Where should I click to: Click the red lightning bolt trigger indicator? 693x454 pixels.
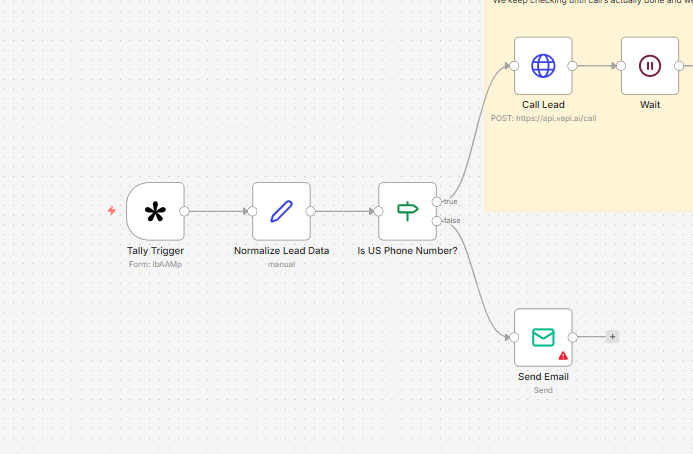pyautogui.click(x=112, y=211)
